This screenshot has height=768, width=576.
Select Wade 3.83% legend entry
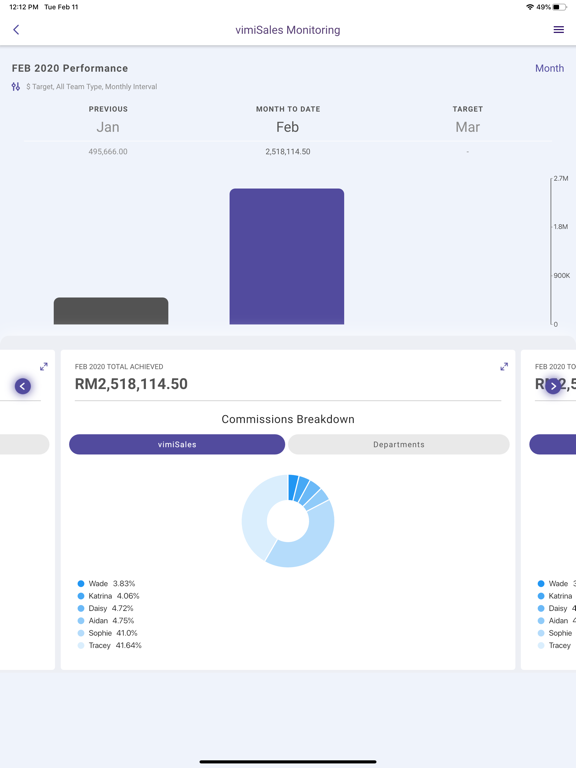coord(106,583)
